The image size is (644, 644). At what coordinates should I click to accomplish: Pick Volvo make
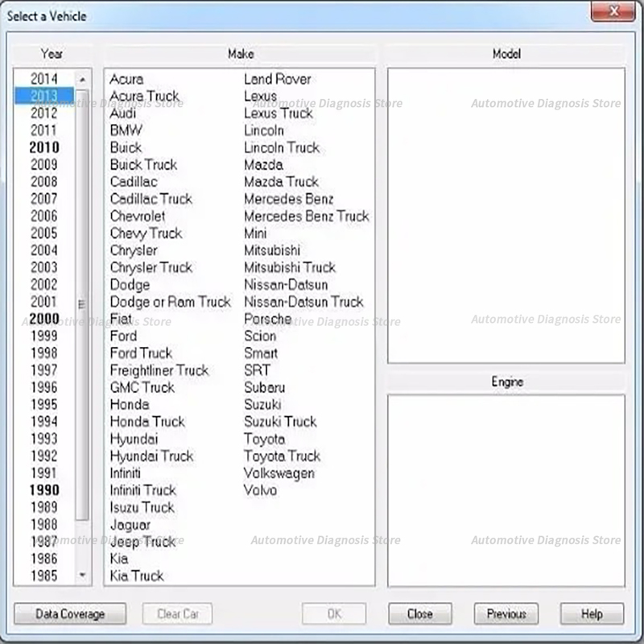coord(260,490)
